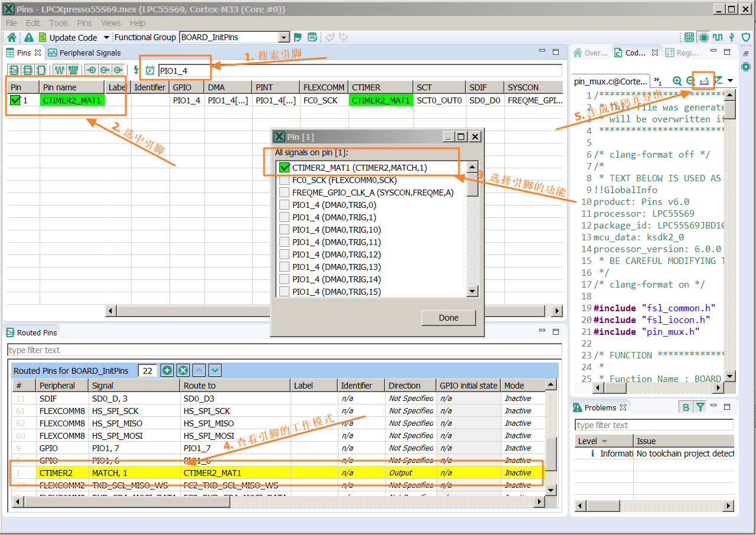Screen dimensions: 756x535
Task: Open the Trusted Execution shield tool icon
Action: coord(746,37)
